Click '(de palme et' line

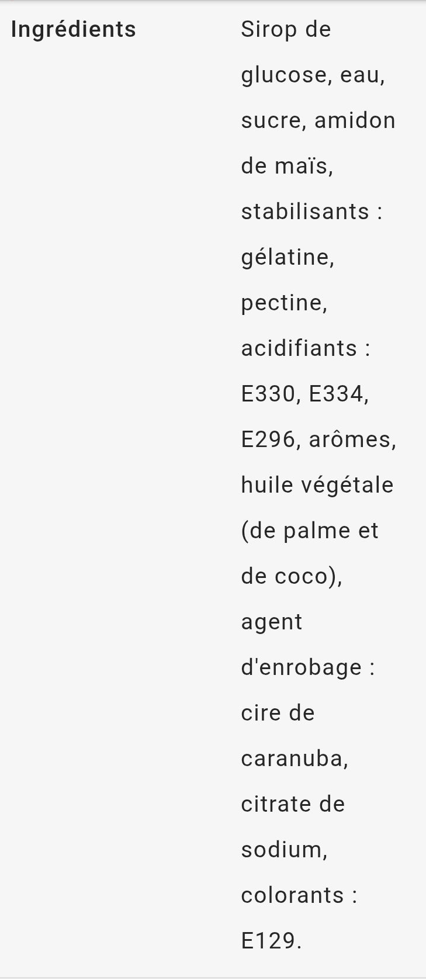point(310,531)
